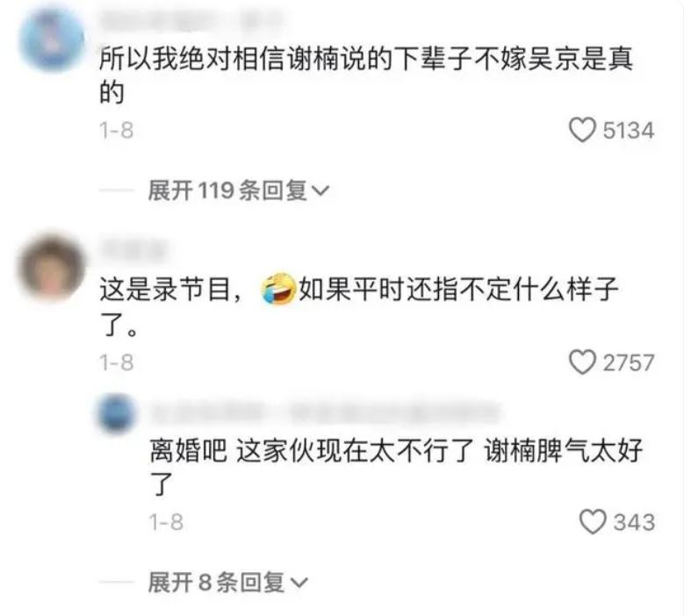Click the blurred username of second commenter
This screenshot has width=698, height=616.
[x=133, y=249]
